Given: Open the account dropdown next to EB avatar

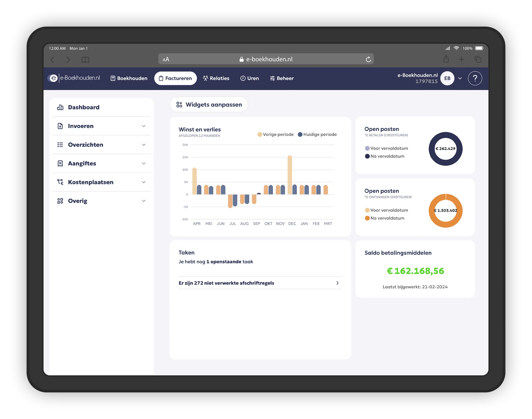Looking at the screenshot, I should (x=460, y=78).
